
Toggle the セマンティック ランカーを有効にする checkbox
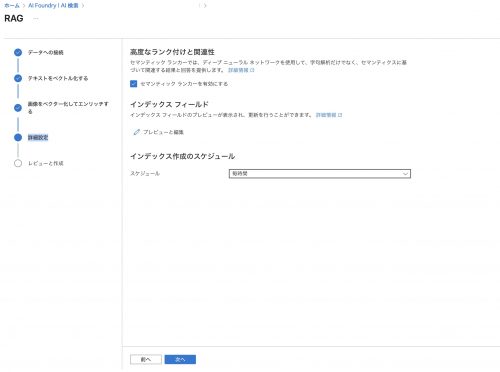(133, 84)
